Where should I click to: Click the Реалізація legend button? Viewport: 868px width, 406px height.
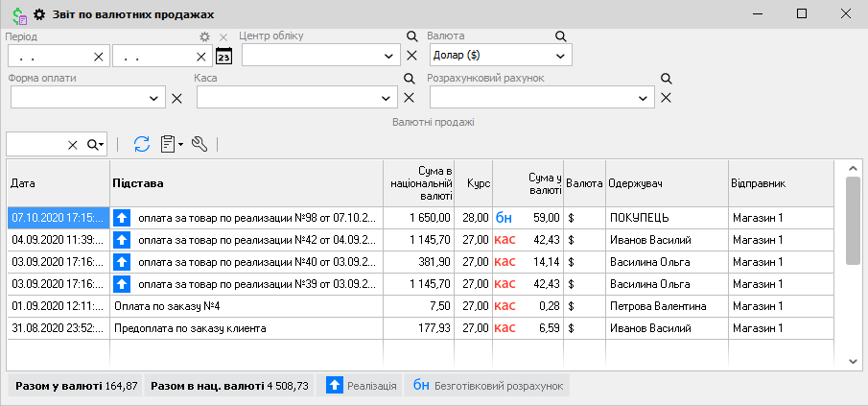(361, 386)
